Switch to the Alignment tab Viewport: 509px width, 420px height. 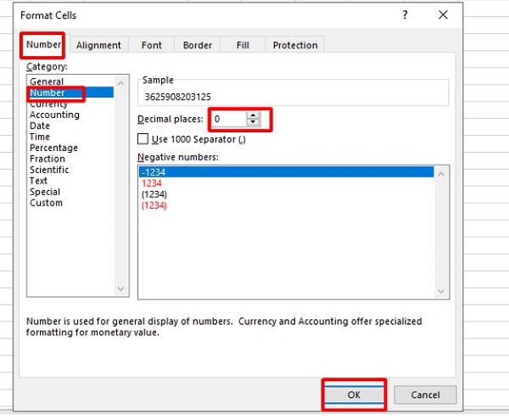pyautogui.click(x=98, y=45)
